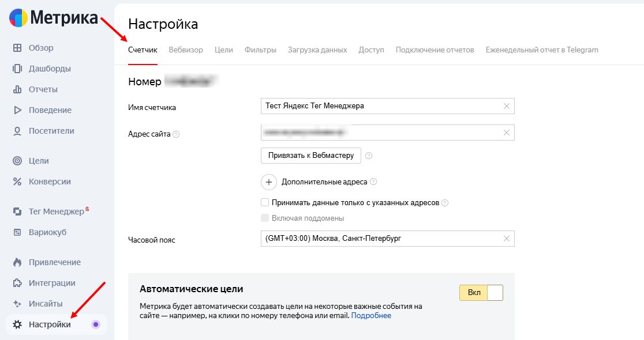Click plus icon for Дополнительные адреса
This screenshot has width=644, height=340.
(269, 182)
